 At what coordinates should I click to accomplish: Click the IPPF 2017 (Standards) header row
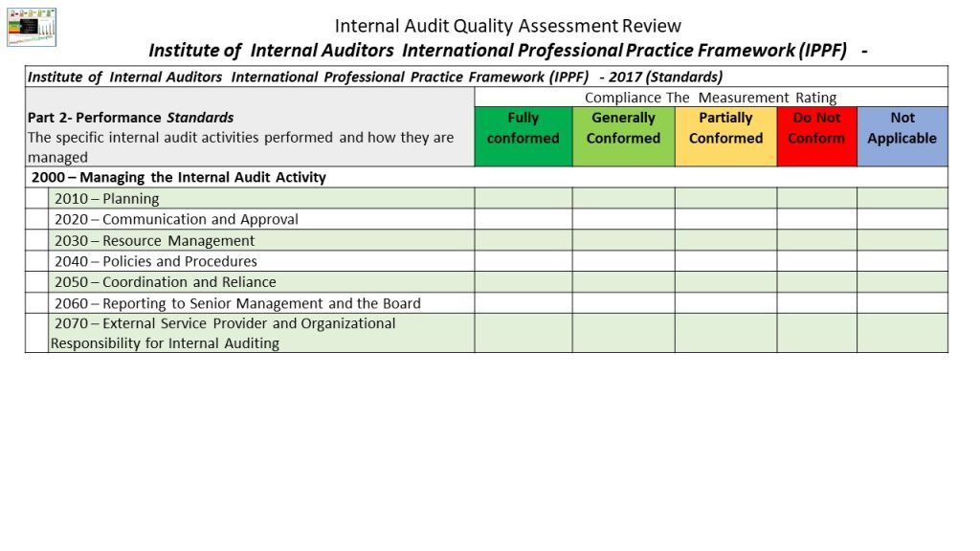(486, 77)
